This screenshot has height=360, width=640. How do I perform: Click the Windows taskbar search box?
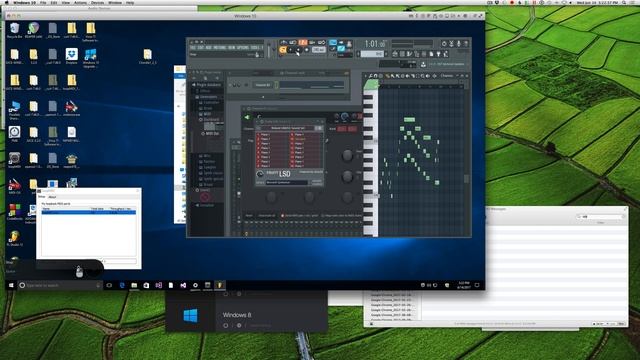point(59,285)
